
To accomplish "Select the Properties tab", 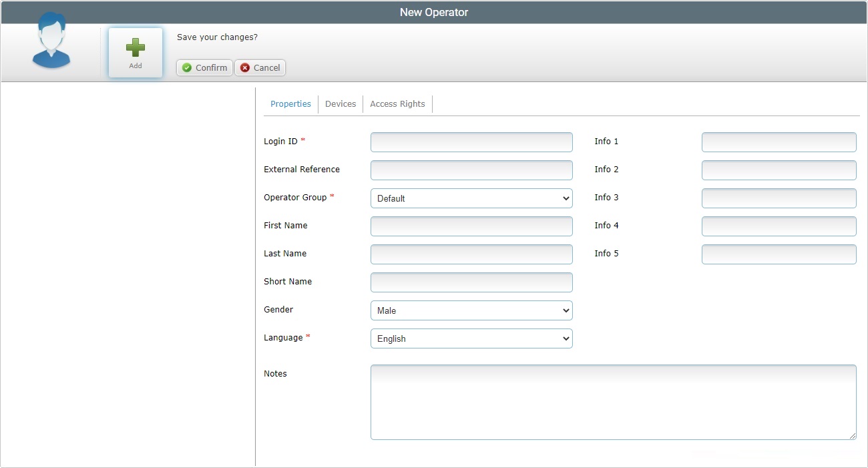I will point(290,104).
